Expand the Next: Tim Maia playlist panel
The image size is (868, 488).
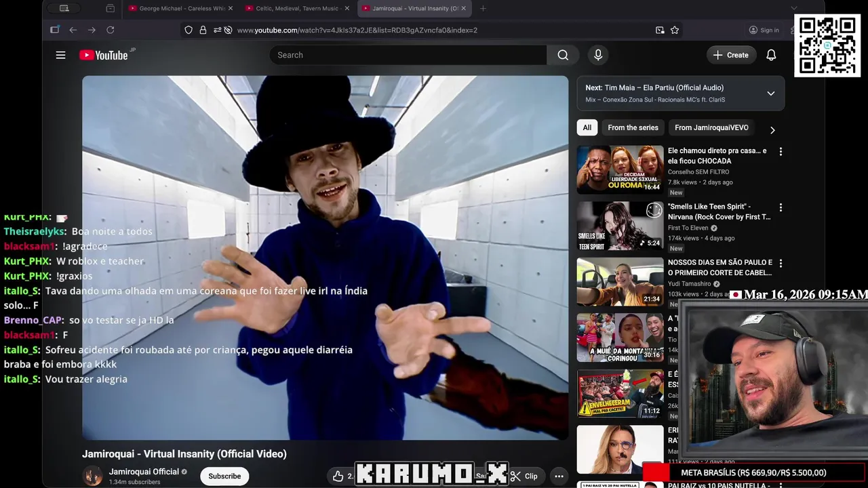pyautogui.click(x=771, y=94)
